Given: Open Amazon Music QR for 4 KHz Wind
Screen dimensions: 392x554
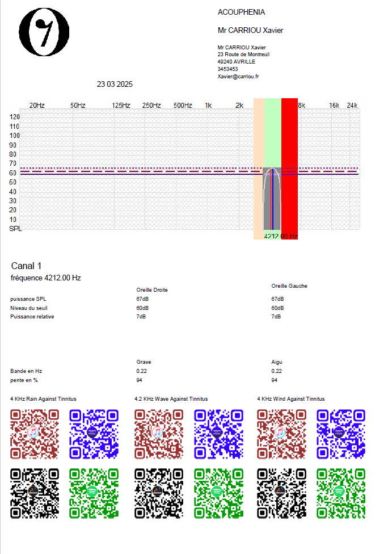Looking at the screenshot, I should point(341,434).
